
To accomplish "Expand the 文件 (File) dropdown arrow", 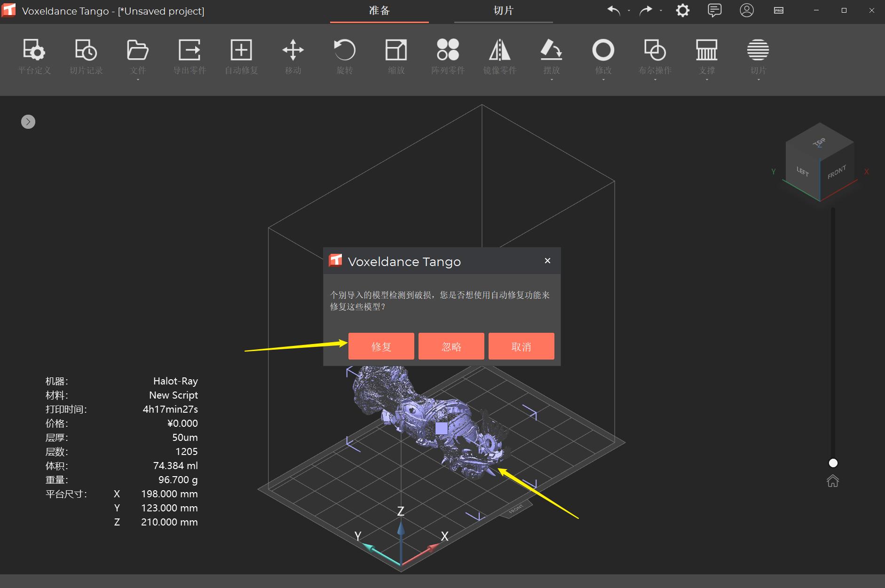I will pos(137,80).
